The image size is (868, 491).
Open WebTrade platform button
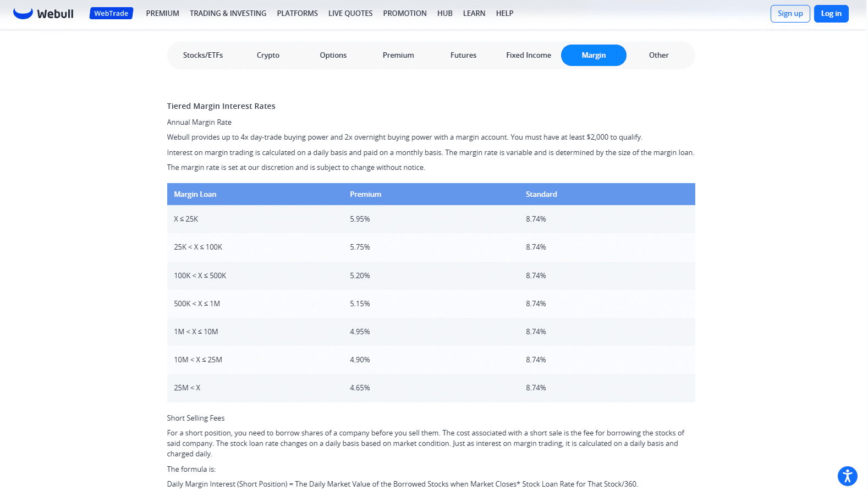[x=111, y=13]
